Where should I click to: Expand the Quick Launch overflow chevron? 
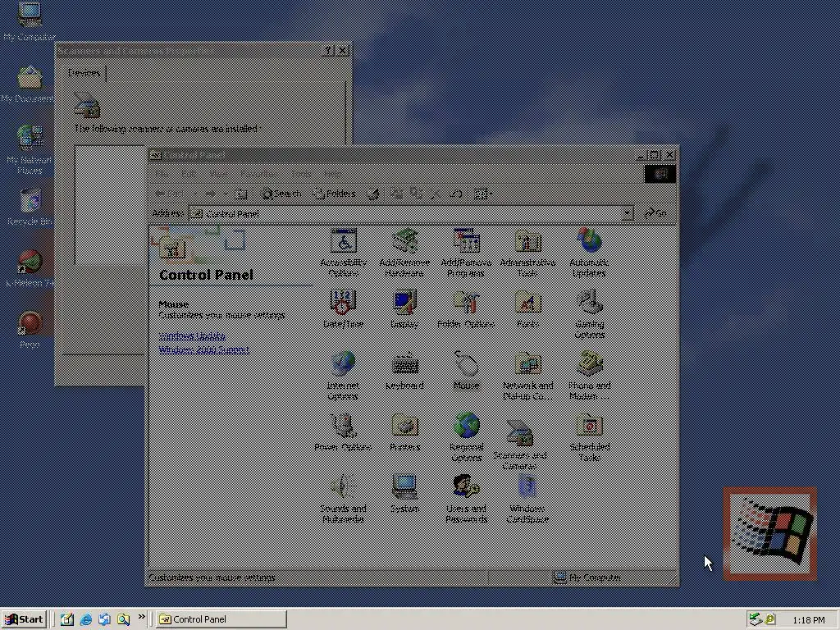[141, 617]
